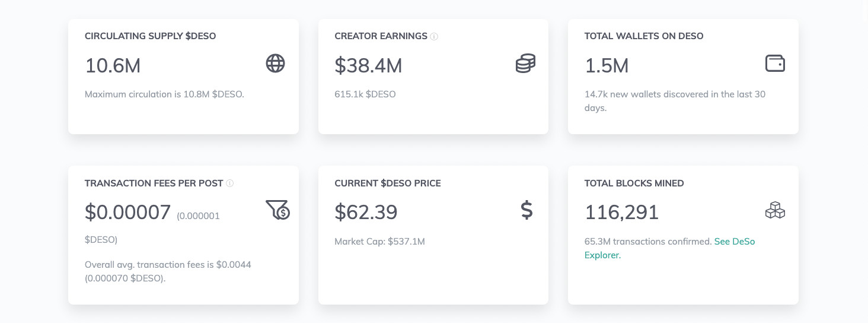
Task: Click info icon next to Transaction Fees Per Post
Action: point(230,183)
